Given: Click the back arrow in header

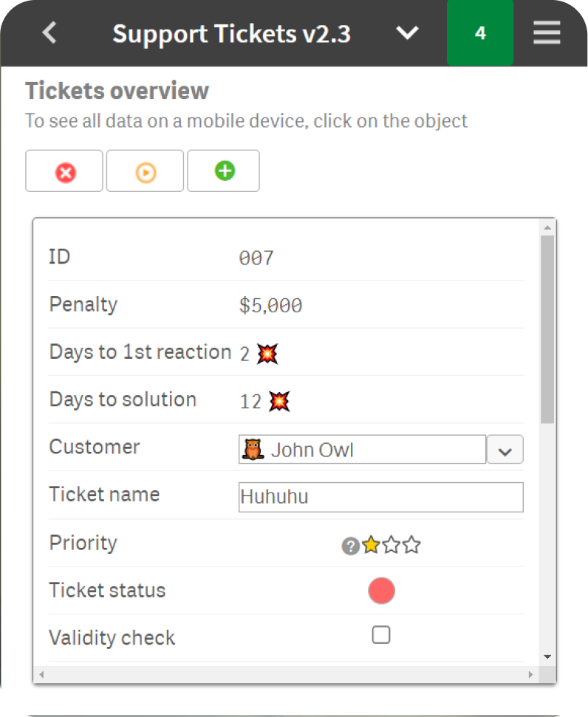Looking at the screenshot, I should (49, 33).
